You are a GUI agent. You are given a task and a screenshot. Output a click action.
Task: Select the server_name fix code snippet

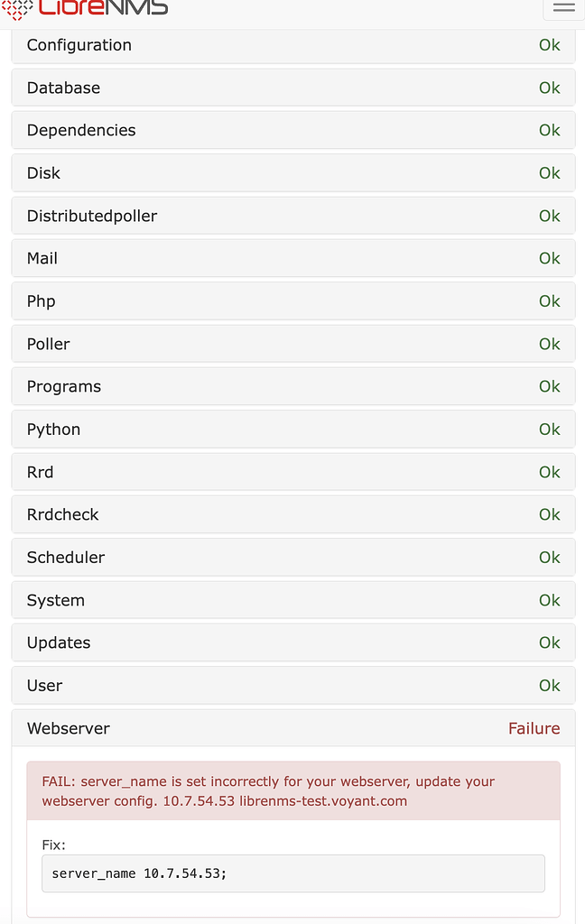pos(292,873)
